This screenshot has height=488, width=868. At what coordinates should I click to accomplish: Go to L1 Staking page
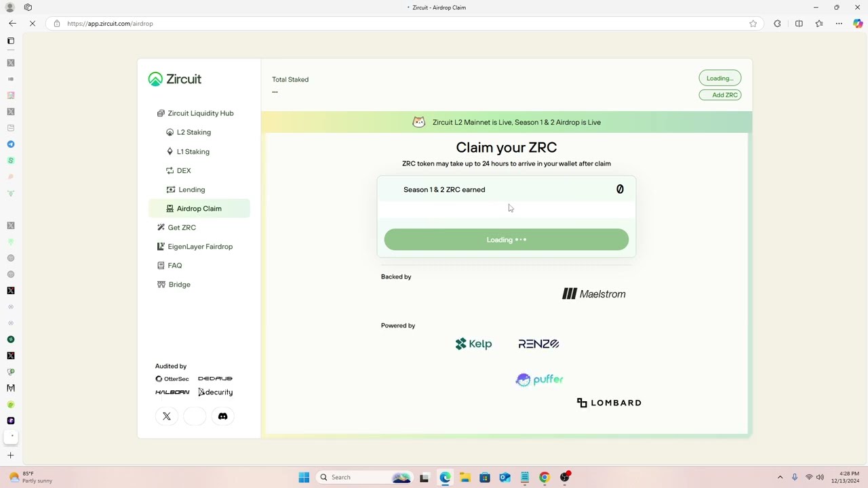pyautogui.click(x=188, y=151)
